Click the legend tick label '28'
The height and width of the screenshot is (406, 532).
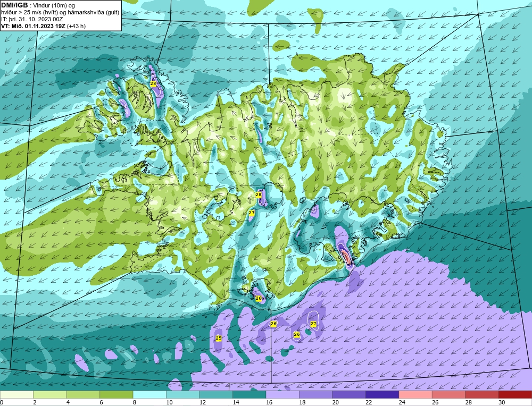tap(468, 402)
